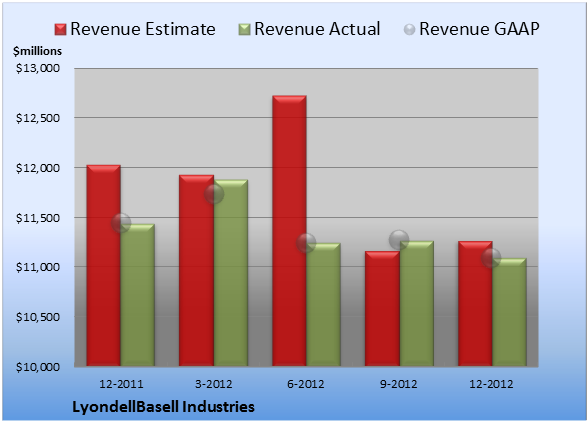Select the green actual bar for 12-2011
The width and height of the screenshot is (588, 422).
pos(138,295)
